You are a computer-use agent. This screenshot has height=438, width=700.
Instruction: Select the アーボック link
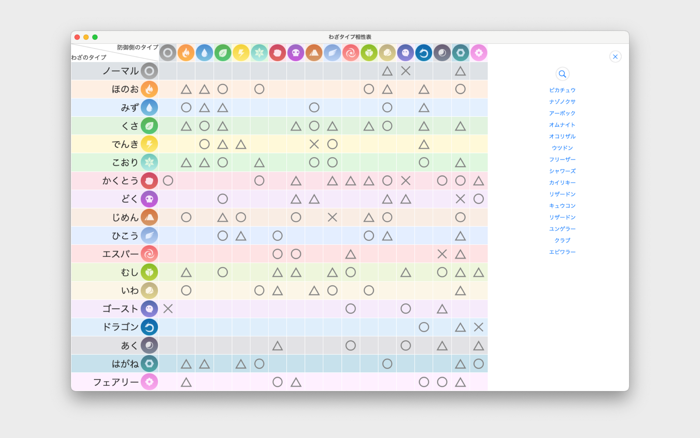[562, 113]
